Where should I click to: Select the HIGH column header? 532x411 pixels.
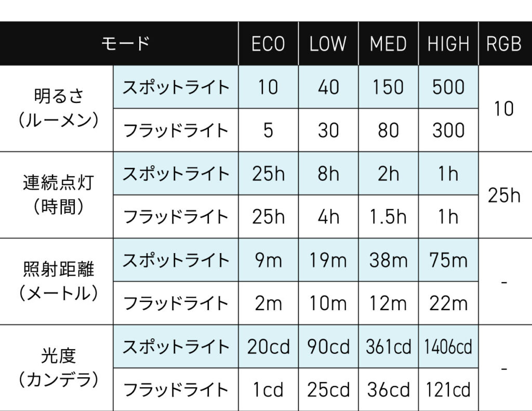tap(448, 44)
